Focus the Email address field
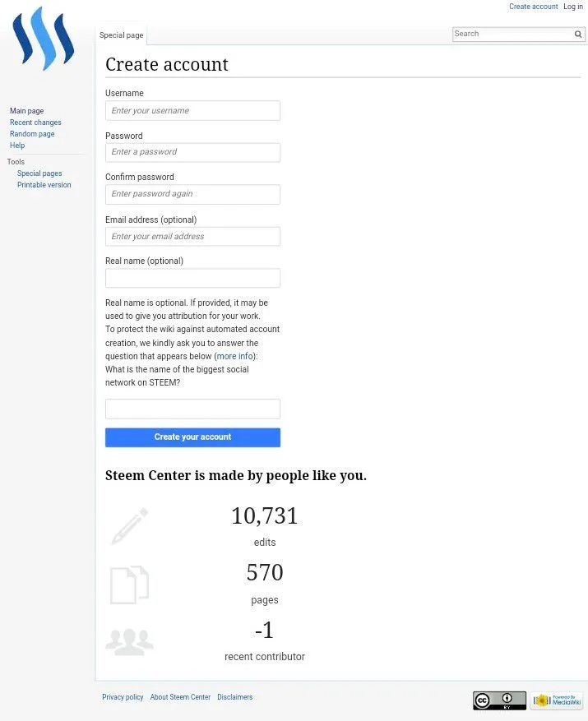The width and height of the screenshot is (588, 721). click(x=192, y=236)
